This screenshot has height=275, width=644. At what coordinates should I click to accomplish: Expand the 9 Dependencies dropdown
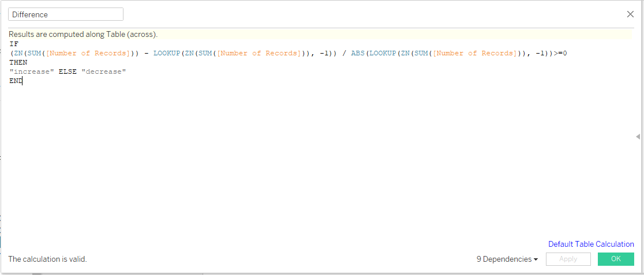click(x=507, y=259)
